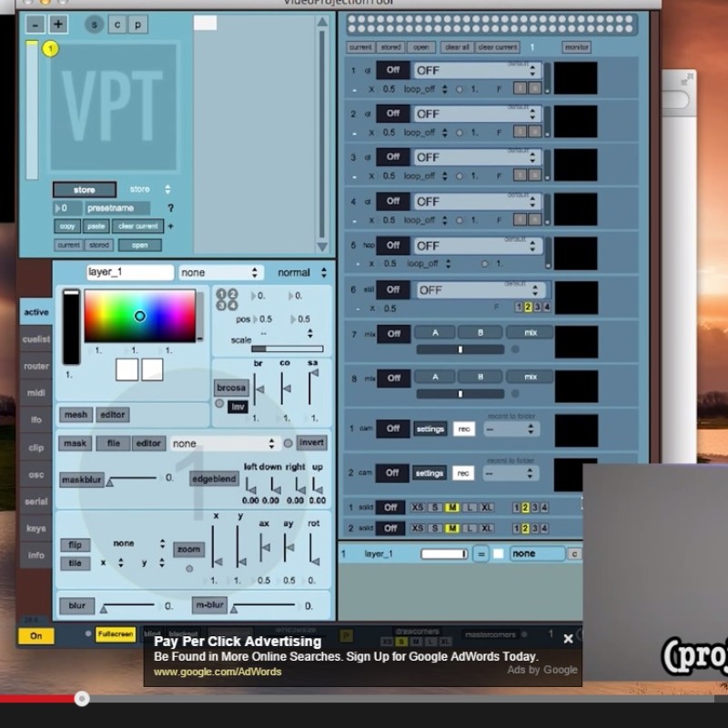728x728 pixels.
Task: Click the equals button in layer_1 row
Action: [480, 553]
